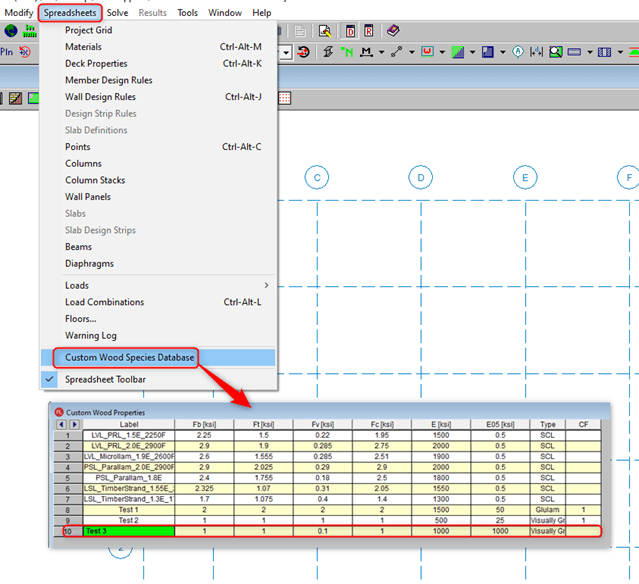Click the purple help book toolbar icon
This screenshot has width=639, height=584.
click(392, 31)
